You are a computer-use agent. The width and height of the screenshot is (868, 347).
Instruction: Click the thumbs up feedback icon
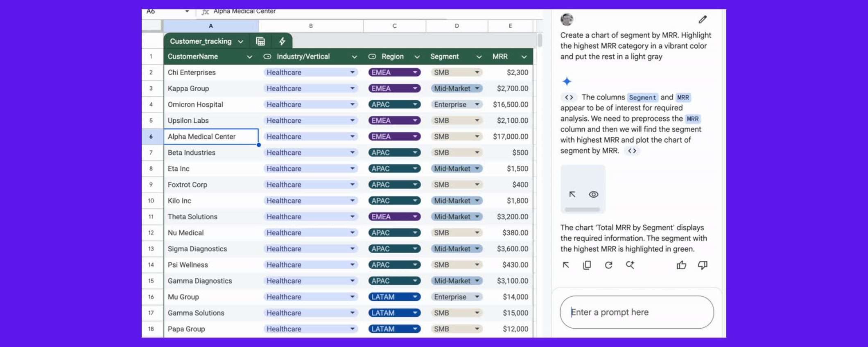point(681,265)
